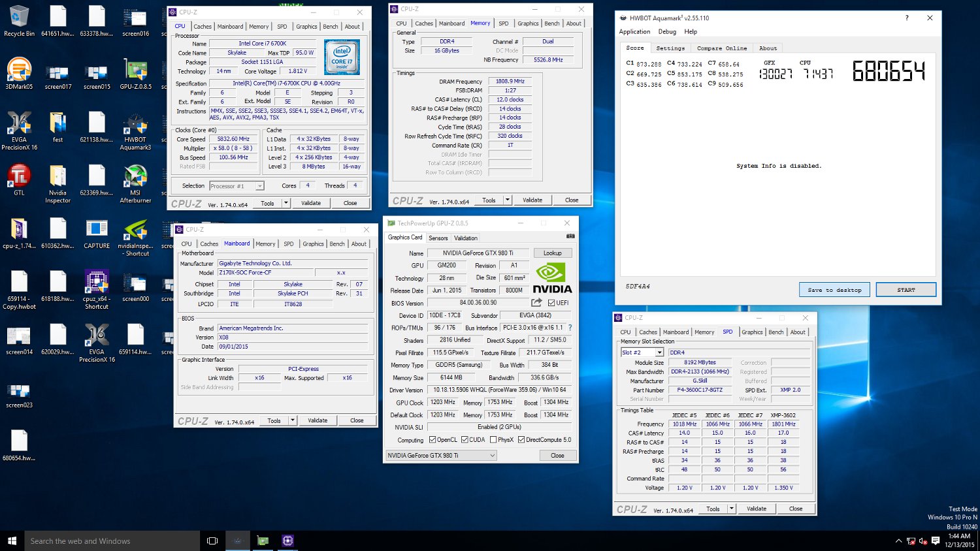Open the cpu-z_1.74 archive icon
Screen dimensions: 980x551
(x=19, y=234)
